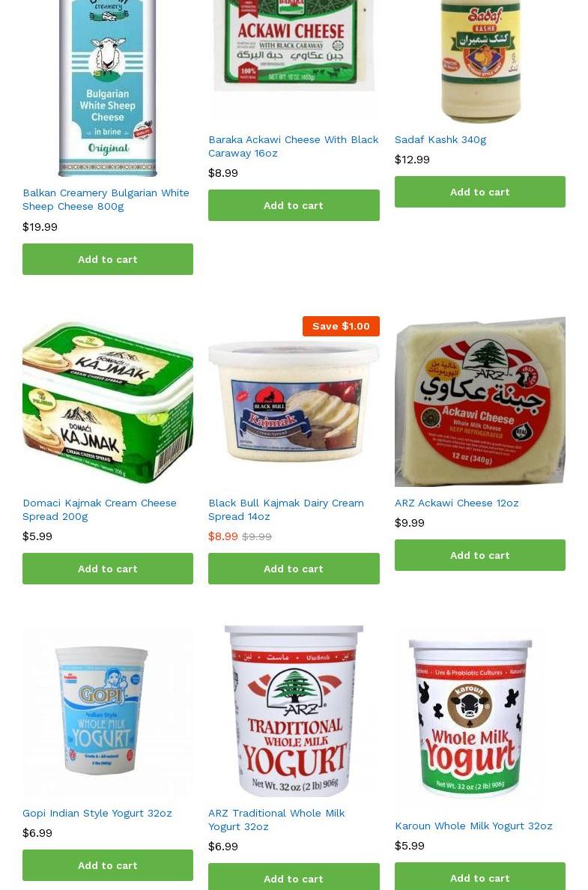Open Baraka Ackawi Cheese product image
This screenshot has width=588, height=890.
pyautogui.click(x=294, y=60)
